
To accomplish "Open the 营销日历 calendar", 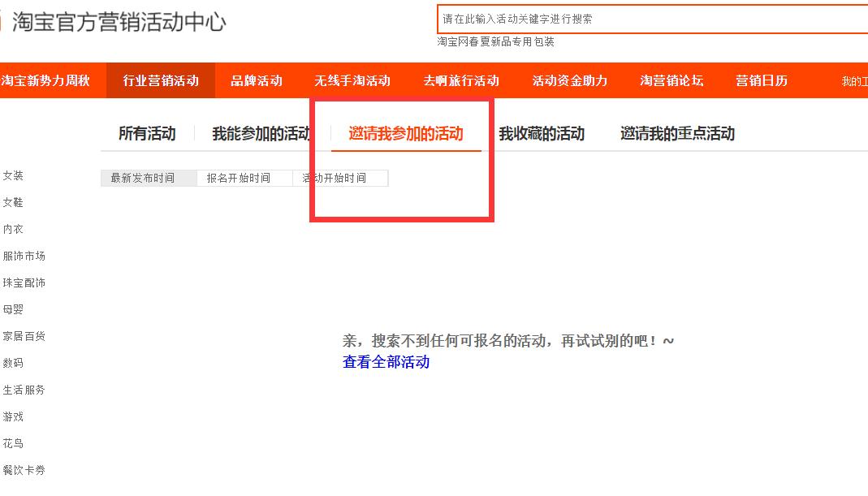I will click(761, 80).
